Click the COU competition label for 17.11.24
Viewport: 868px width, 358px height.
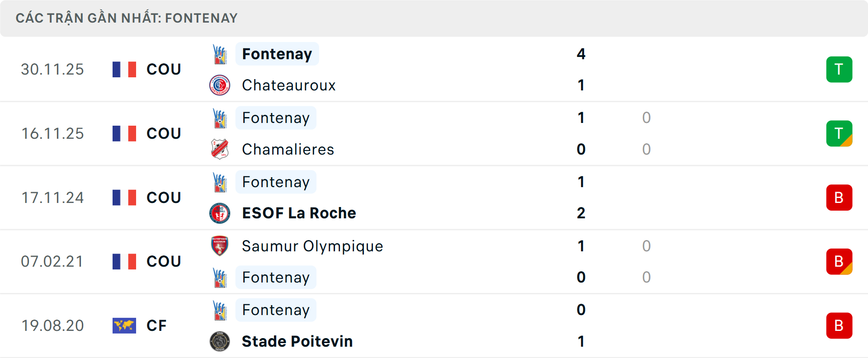click(164, 198)
